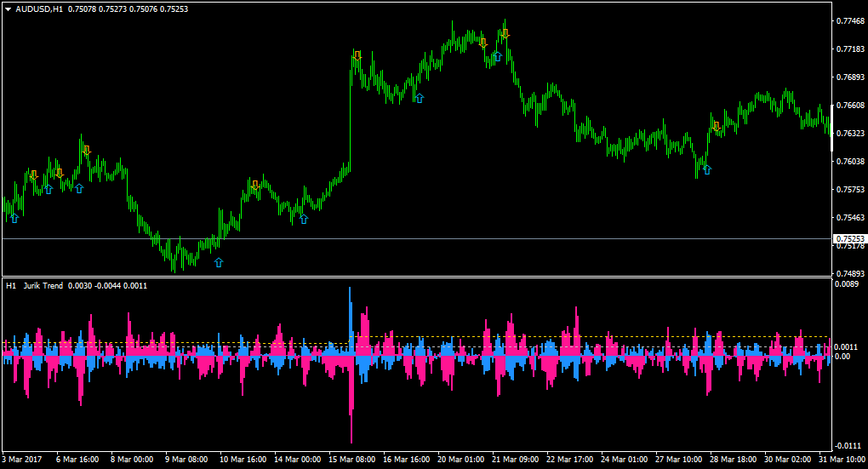Select orange sell arrow atop 15 Mar price spike
The image size is (868, 469).
[x=357, y=55]
